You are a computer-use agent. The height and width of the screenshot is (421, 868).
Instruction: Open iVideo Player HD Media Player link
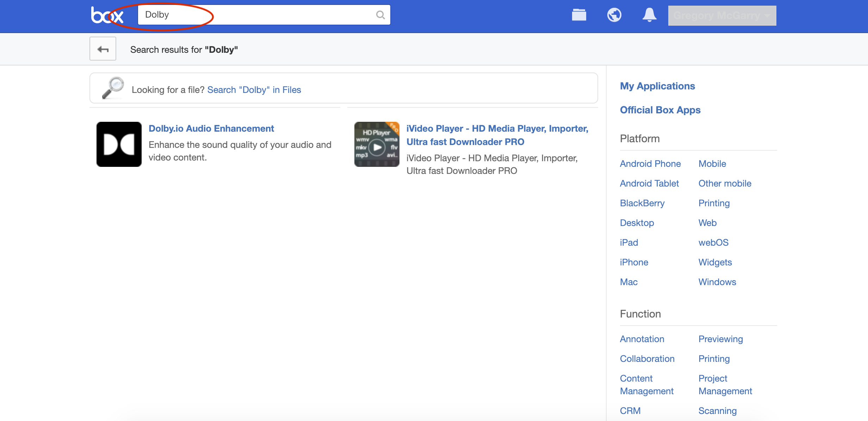tap(497, 135)
